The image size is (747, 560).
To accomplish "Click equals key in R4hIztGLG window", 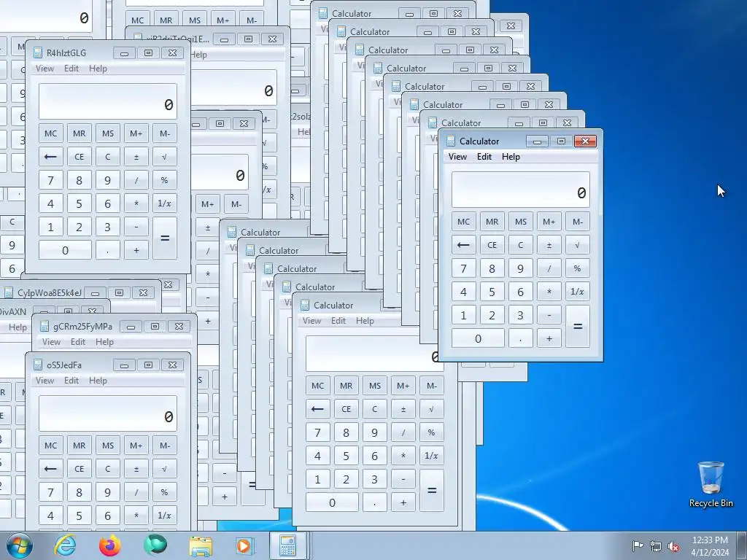I will [x=164, y=238].
